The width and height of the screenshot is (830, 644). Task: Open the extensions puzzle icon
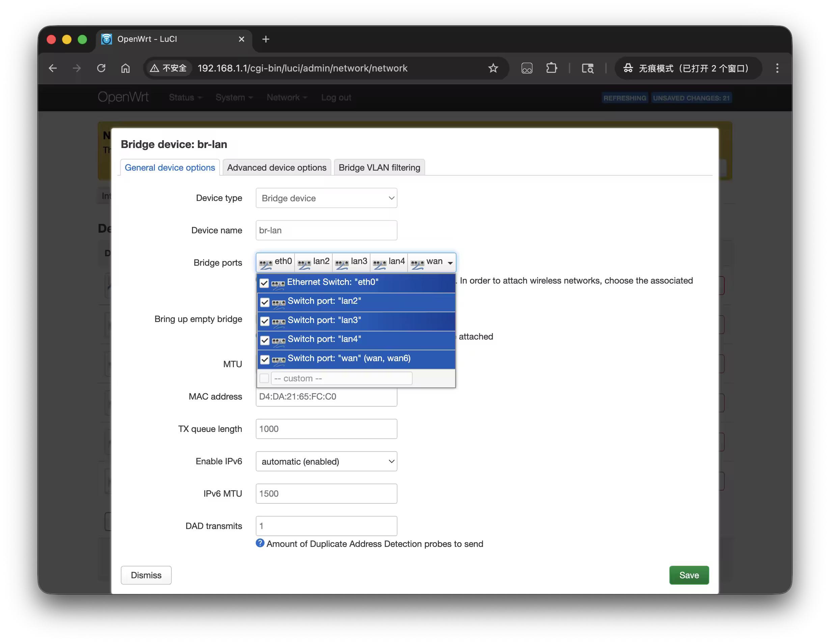click(x=551, y=68)
